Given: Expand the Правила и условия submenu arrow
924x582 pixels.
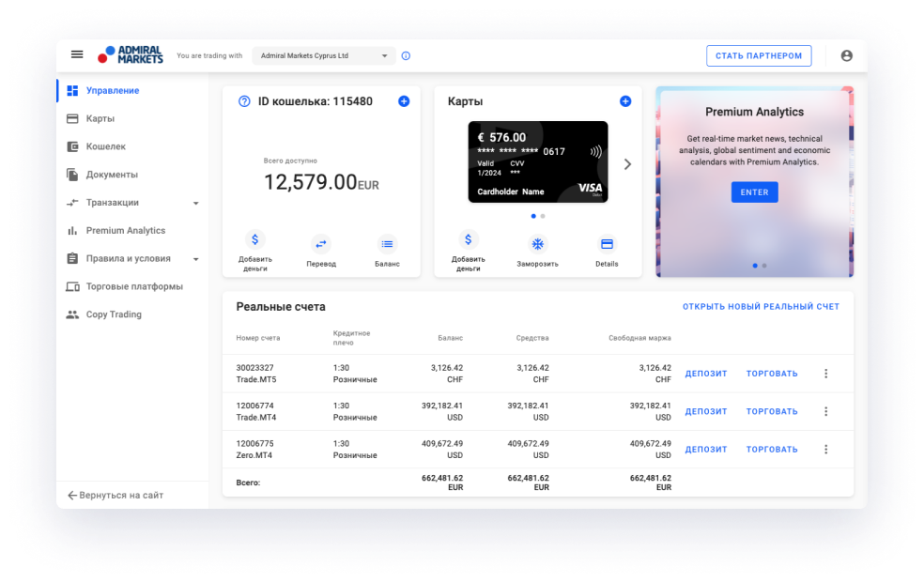Looking at the screenshot, I should point(195,259).
